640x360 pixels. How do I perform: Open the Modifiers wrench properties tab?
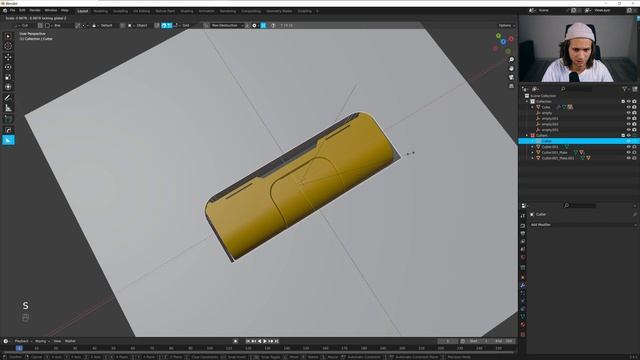point(523,285)
